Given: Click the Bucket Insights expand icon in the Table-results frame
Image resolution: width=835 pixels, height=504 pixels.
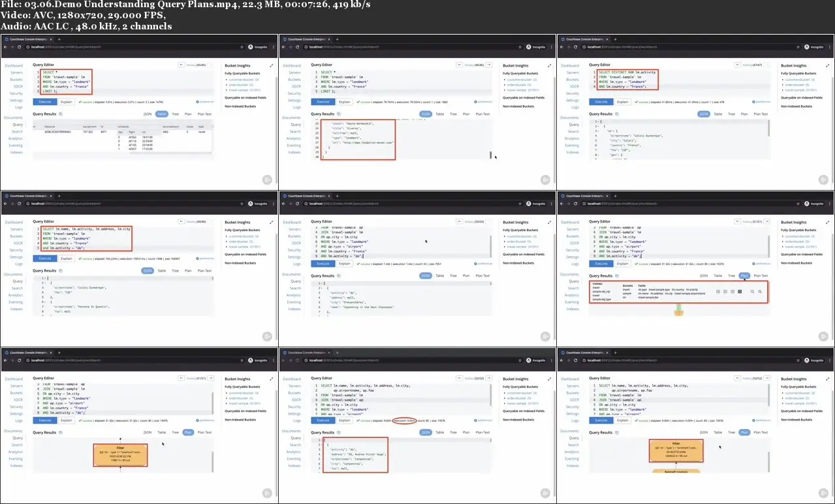Looking at the screenshot, I should tap(271, 65).
